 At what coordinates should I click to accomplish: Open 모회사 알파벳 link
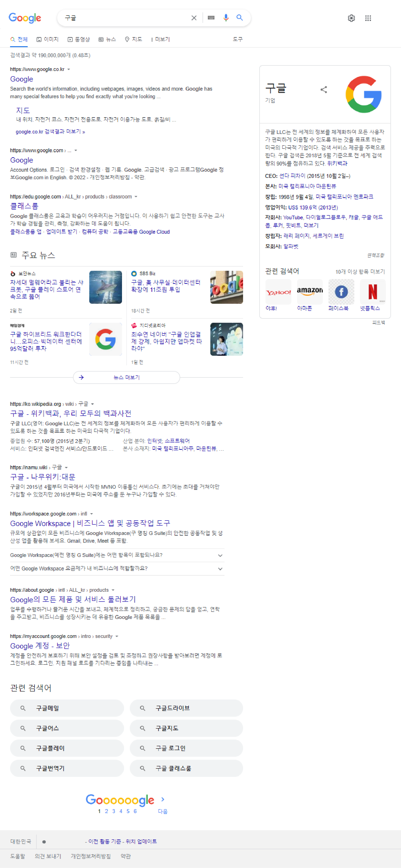(x=291, y=247)
